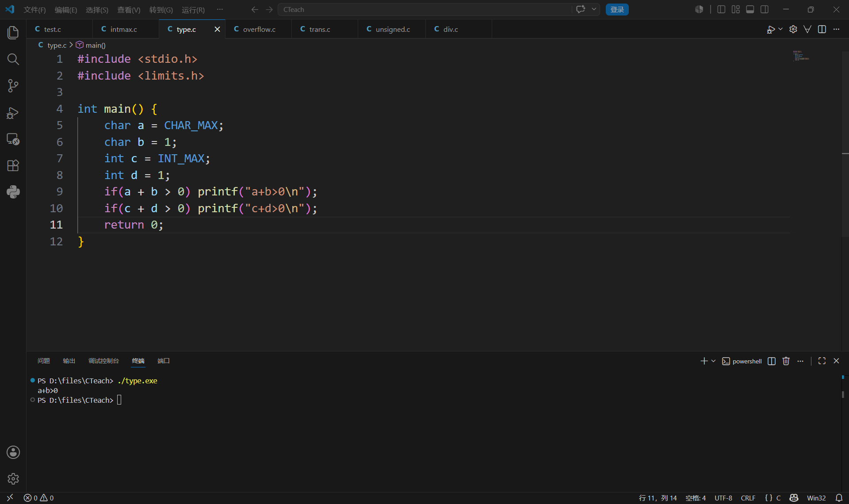Toggle the primary sidebar layout button
849x504 pixels.
(721, 9)
